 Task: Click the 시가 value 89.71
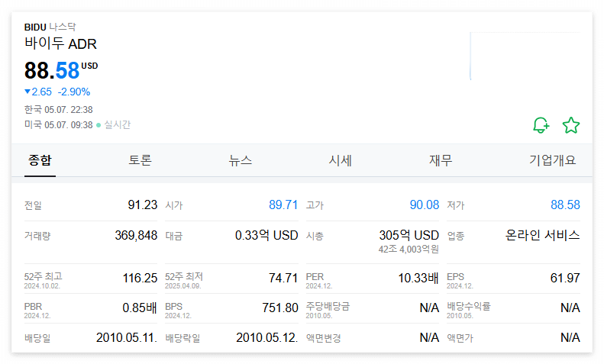point(283,205)
